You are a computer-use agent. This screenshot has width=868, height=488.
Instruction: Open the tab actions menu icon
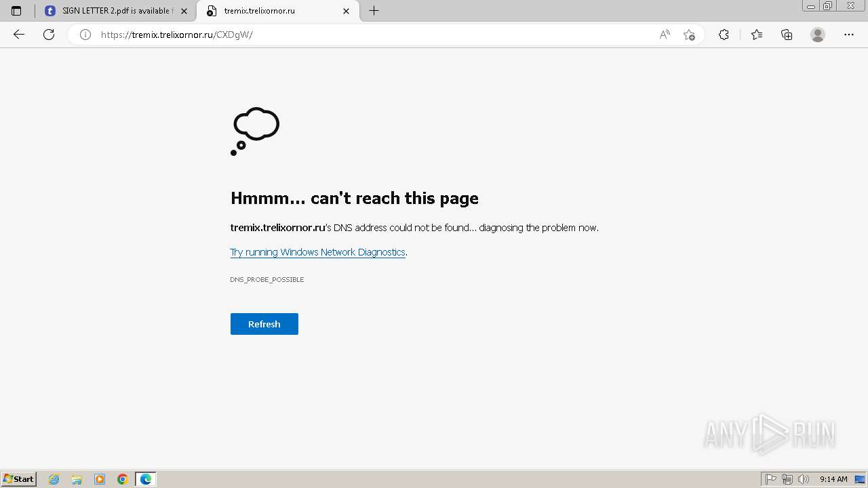tap(16, 11)
